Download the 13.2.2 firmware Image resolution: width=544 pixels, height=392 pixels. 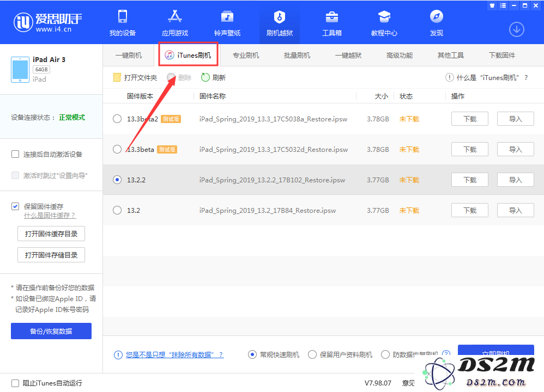[x=470, y=180]
